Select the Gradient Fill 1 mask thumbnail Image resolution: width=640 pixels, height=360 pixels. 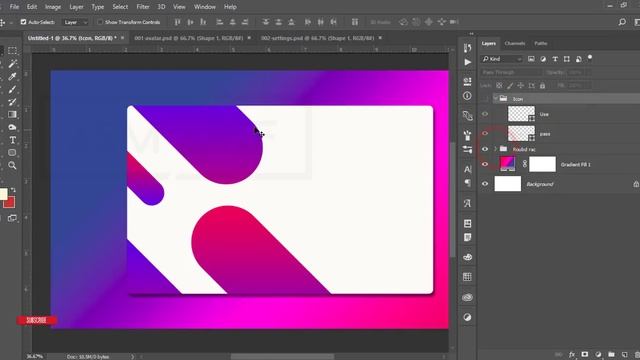(542, 164)
